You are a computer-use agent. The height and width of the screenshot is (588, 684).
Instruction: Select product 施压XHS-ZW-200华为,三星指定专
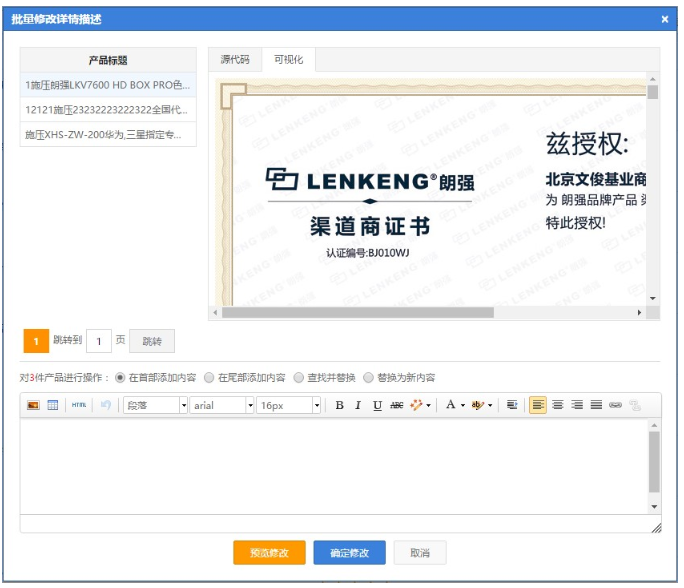click(108, 134)
